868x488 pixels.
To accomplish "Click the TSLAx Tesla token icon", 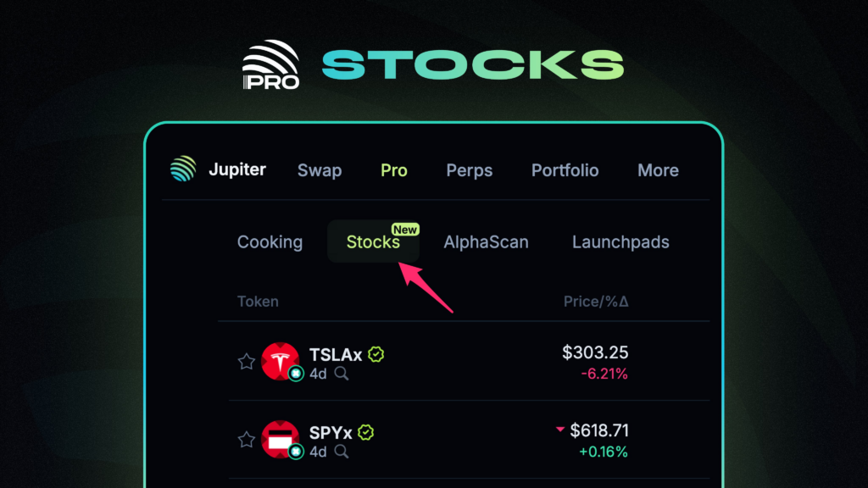I will (280, 361).
